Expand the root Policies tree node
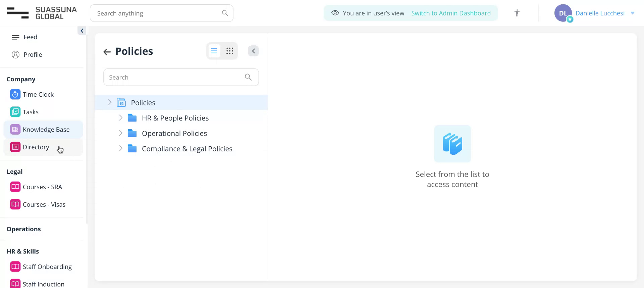The width and height of the screenshot is (644, 288). (x=109, y=102)
